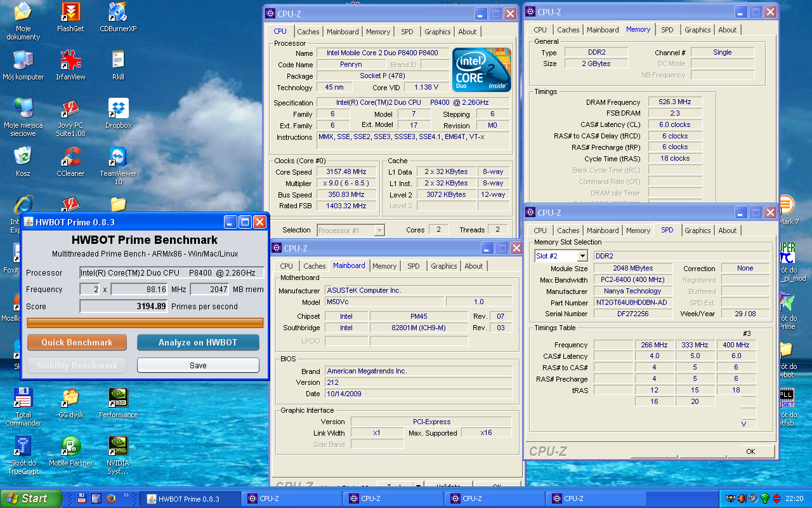Select the Skrót do hwbot folder icon

click(787, 359)
